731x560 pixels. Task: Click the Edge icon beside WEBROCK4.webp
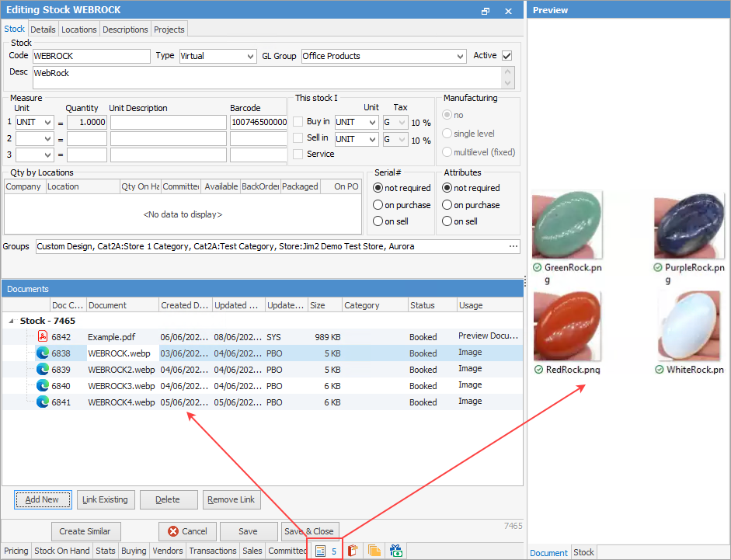(44, 402)
